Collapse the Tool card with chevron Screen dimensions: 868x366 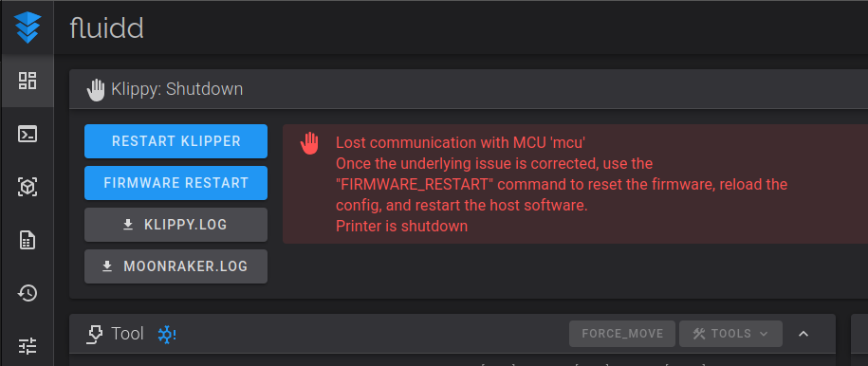[803, 334]
